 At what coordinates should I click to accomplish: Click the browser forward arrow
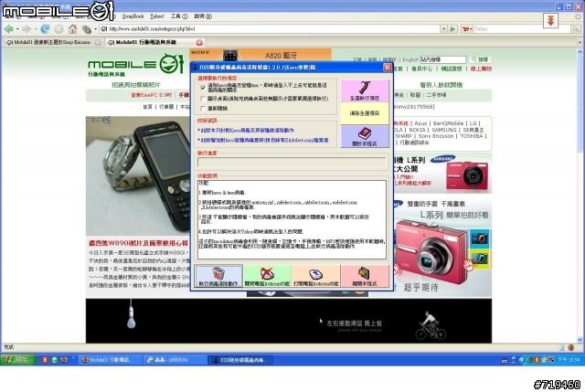(27, 28)
